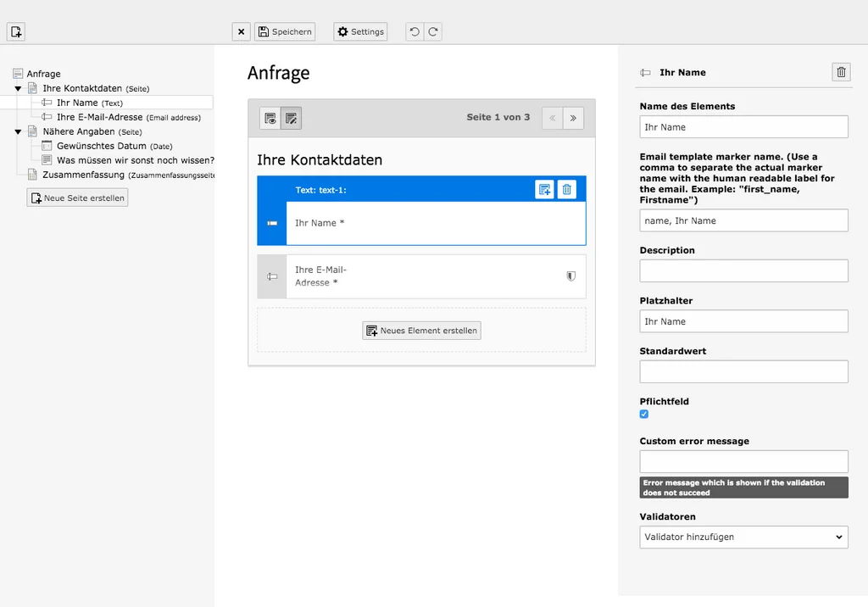Add a new element to text-1
This screenshot has width=868, height=607.
(544, 189)
